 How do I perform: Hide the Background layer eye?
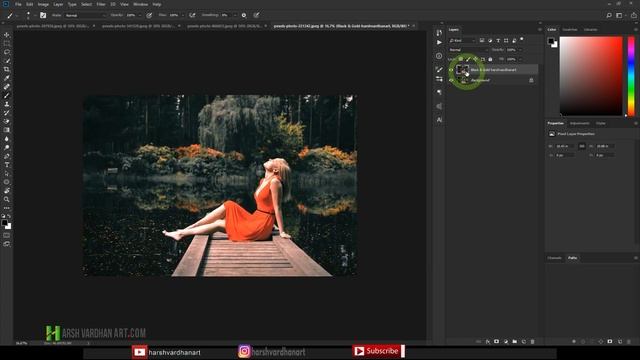pos(451,80)
